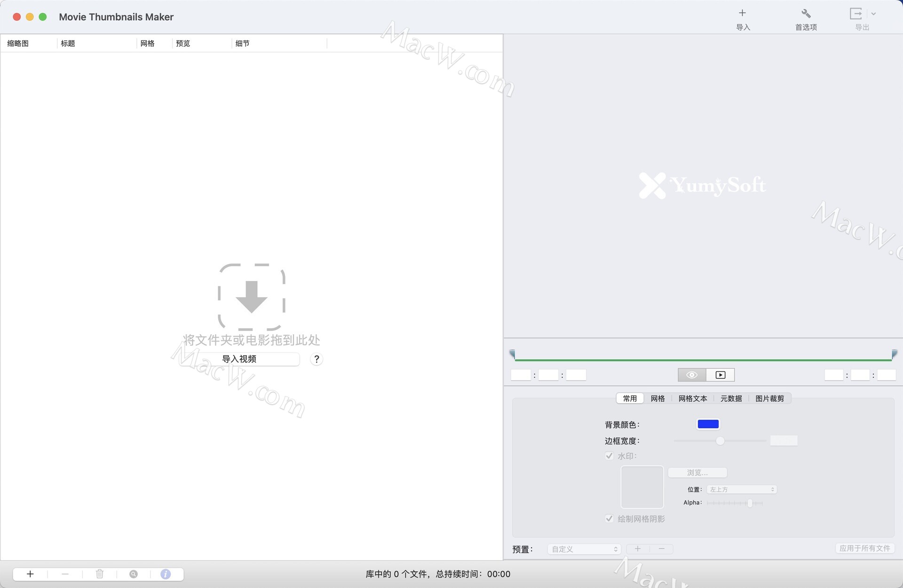903x588 pixels.
Task: Click the 导入 plus icon in toolbar
Action: click(x=742, y=13)
